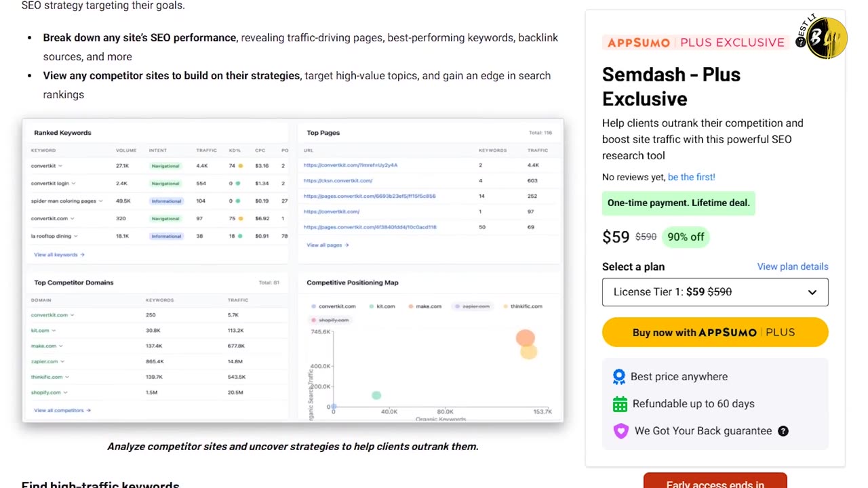The height and width of the screenshot is (488, 868).
Task: Click One-time payment Lifetime deal label
Action: [678, 203]
